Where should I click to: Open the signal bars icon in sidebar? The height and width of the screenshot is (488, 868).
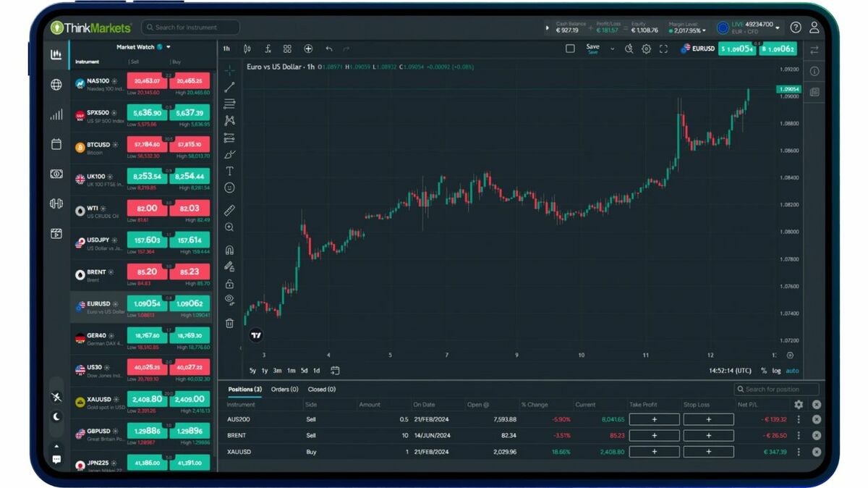56,114
